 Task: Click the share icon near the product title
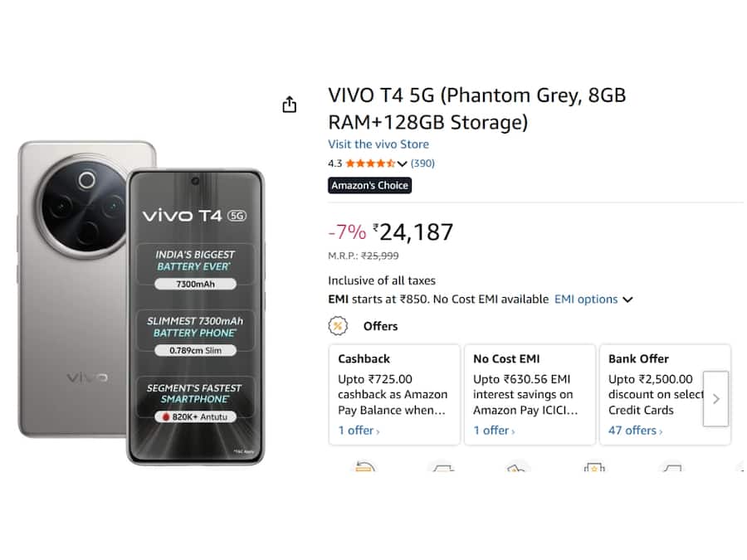point(289,104)
